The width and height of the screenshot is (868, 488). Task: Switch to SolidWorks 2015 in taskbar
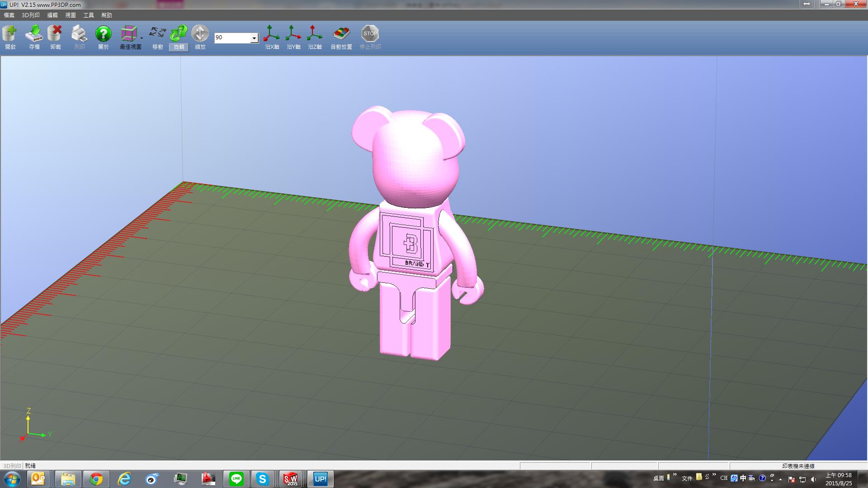click(291, 479)
